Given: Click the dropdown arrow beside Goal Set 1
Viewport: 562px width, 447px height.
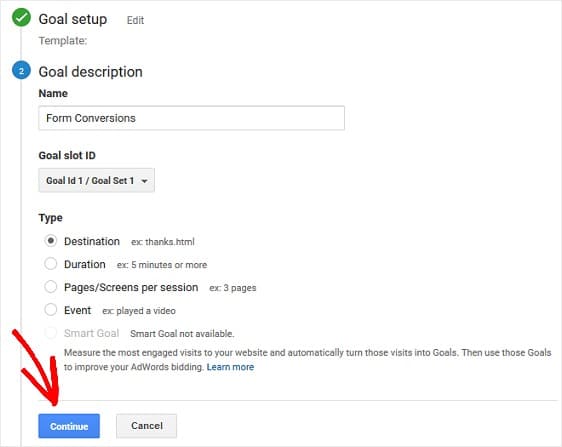Looking at the screenshot, I should [x=144, y=181].
